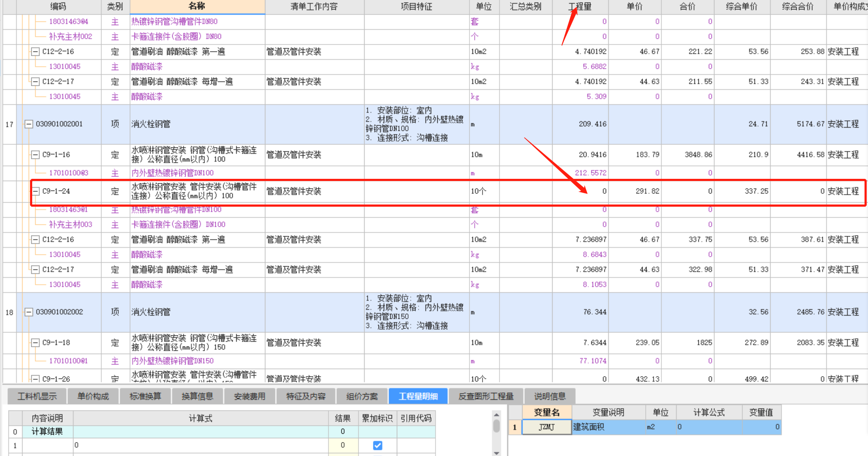
Task: Click the 引用代码 column header
Action: [416, 418]
